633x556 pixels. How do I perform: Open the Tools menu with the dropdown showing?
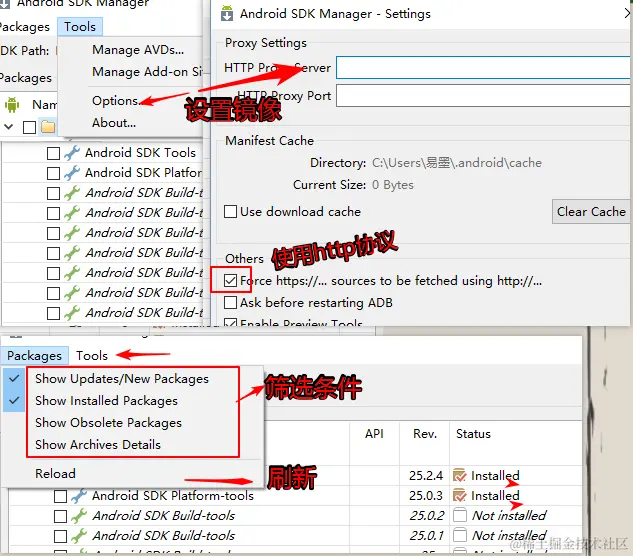click(x=80, y=27)
